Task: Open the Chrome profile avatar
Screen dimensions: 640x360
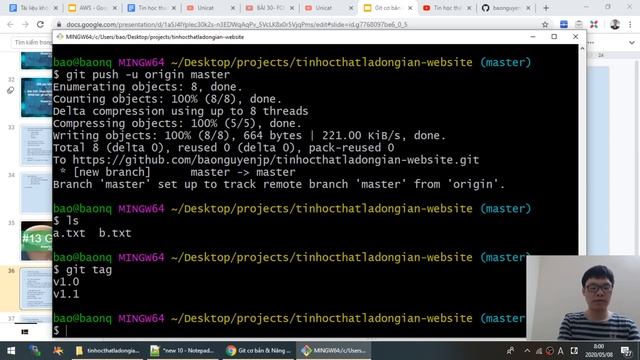Action: pos(615,24)
